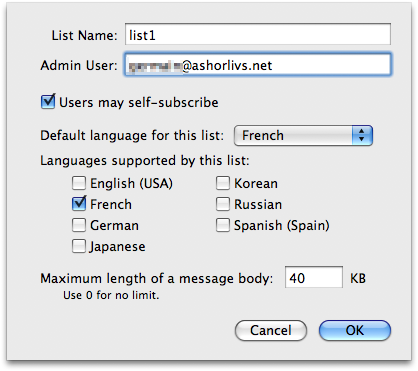The image size is (418, 371).
Task: Enable Spanish (Spain) language support
Action: 223,225
